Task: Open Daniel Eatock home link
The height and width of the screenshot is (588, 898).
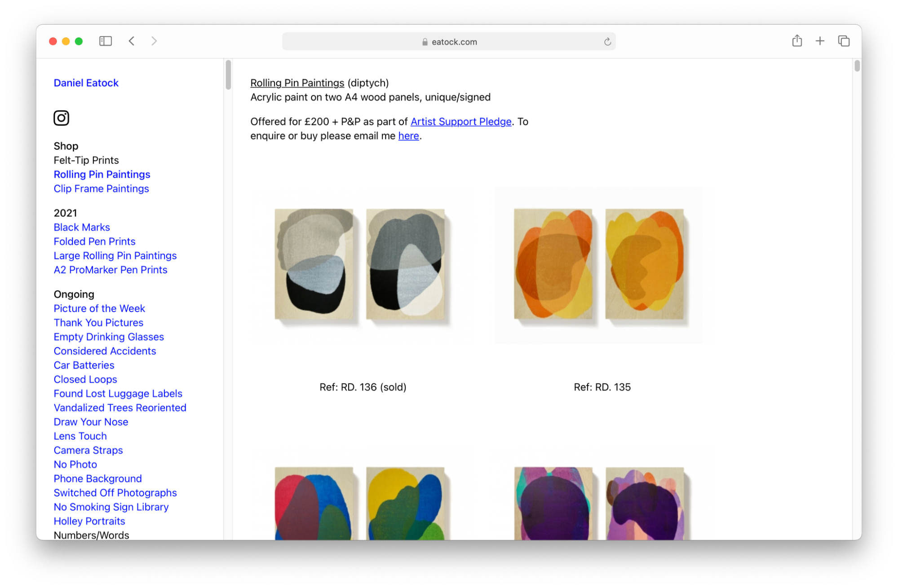Action: click(86, 83)
